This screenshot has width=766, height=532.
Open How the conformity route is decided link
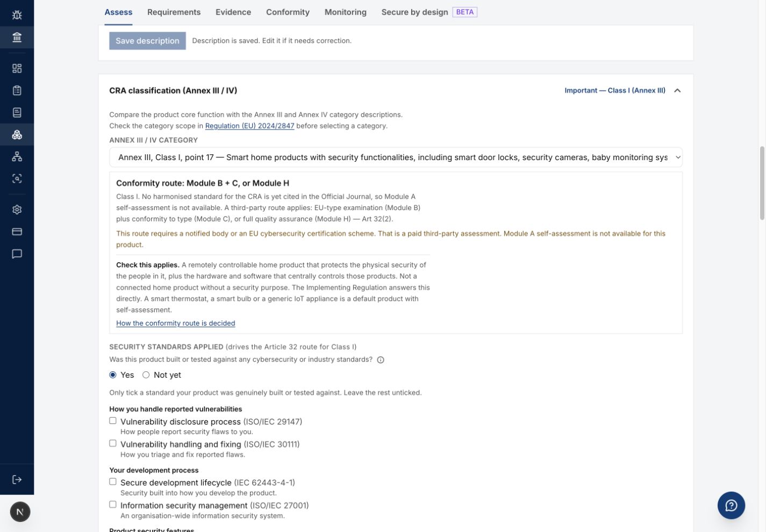pos(176,323)
